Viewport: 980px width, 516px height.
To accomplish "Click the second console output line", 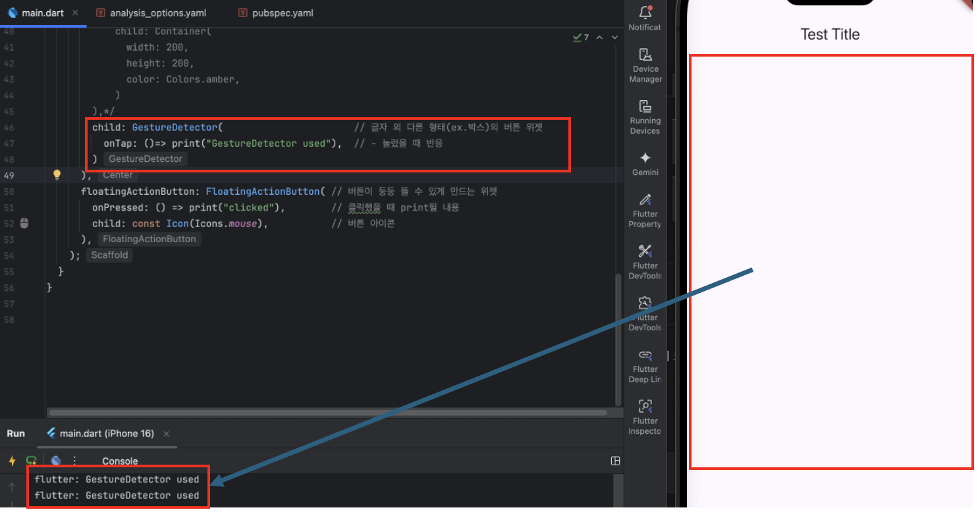I will [x=117, y=495].
